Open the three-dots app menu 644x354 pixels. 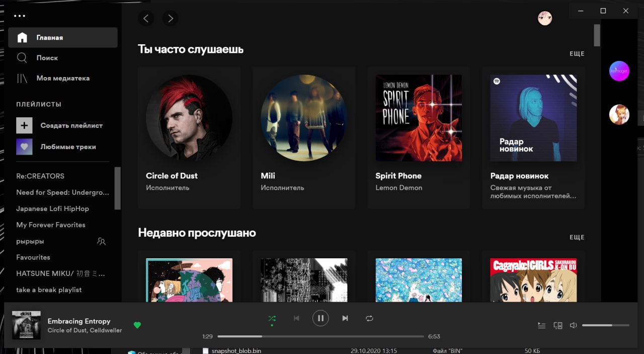(x=20, y=16)
